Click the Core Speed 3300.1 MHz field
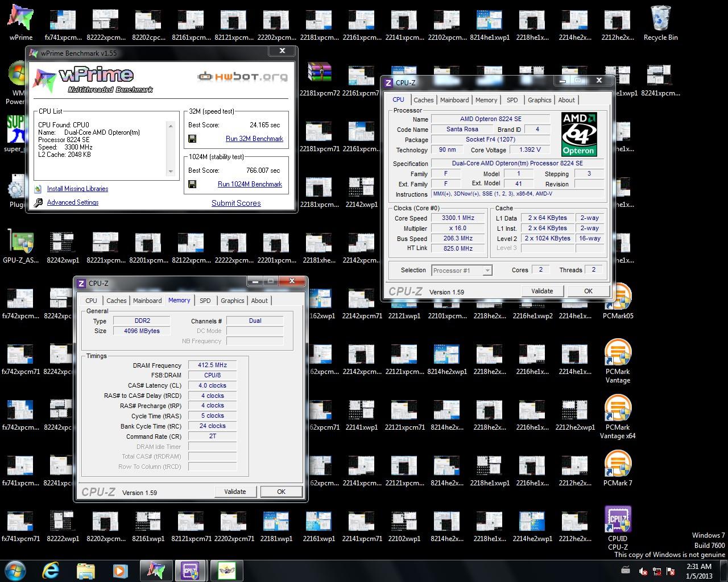728x582 pixels. (x=458, y=218)
